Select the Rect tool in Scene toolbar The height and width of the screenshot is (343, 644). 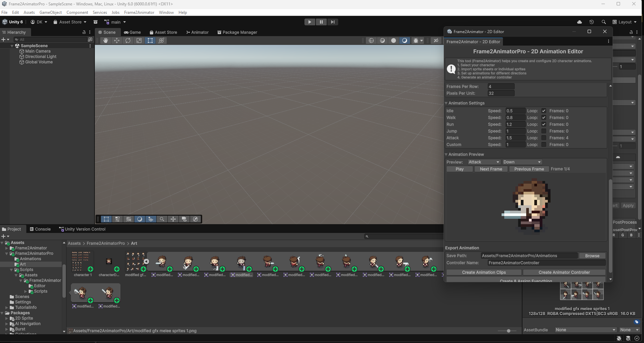pos(150,41)
